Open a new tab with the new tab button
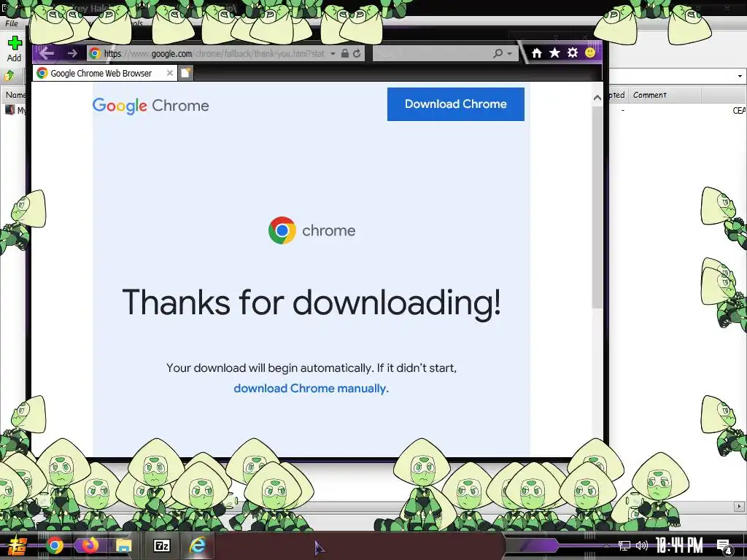Screen dimensions: 747x560 pos(186,73)
